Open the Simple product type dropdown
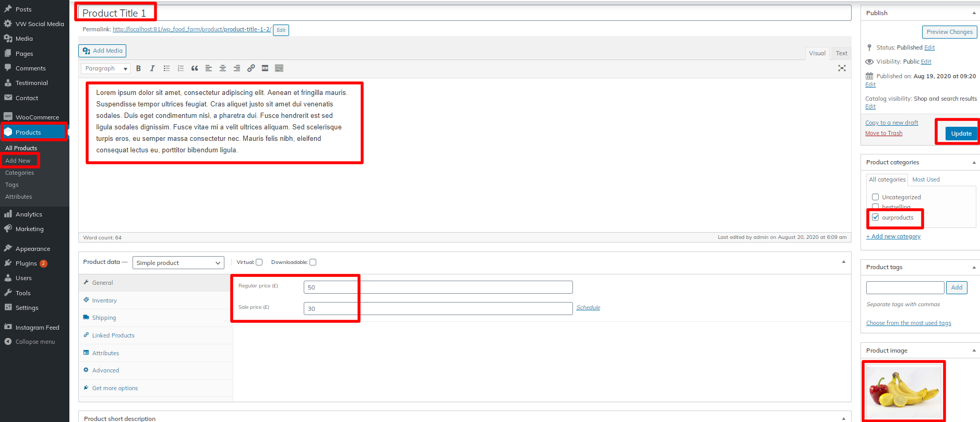This screenshot has width=980, height=422. coord(178,263)
